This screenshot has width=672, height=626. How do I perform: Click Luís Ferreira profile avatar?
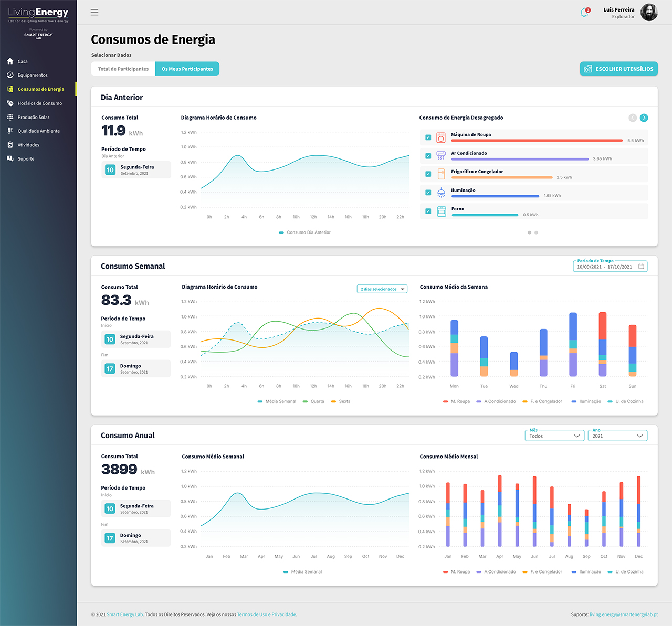[x=649, y=13]
